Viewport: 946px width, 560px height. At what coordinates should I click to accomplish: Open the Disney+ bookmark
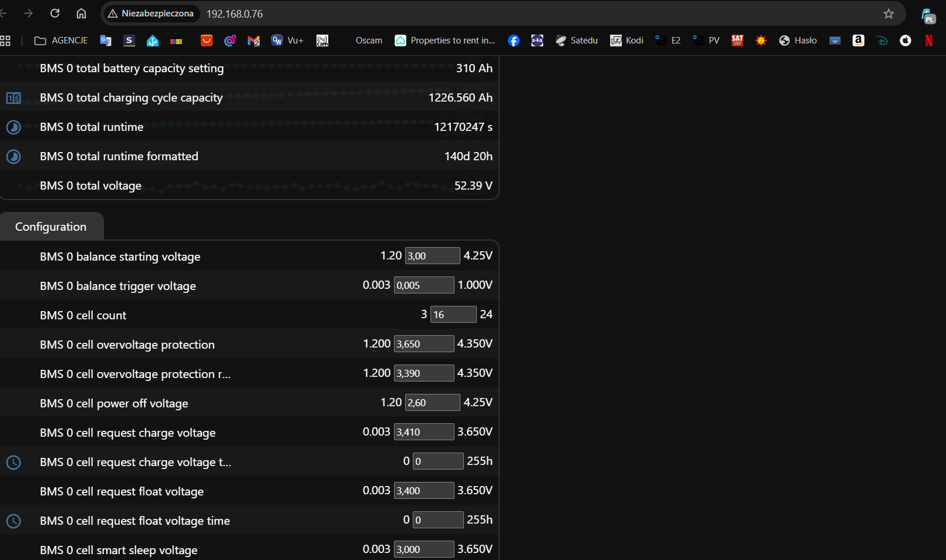882,41
